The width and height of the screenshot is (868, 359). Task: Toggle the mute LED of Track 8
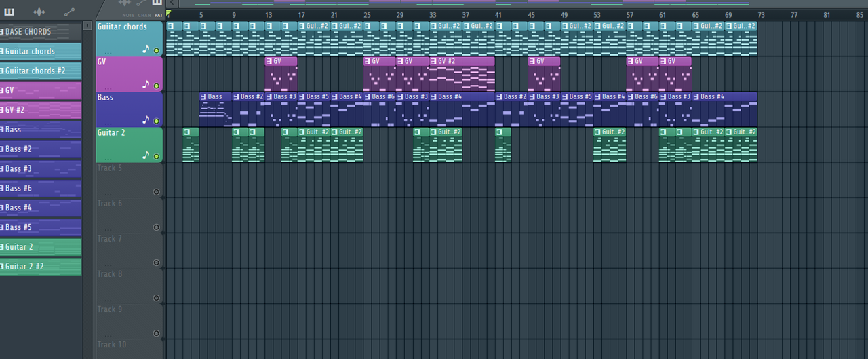click(x=157, y=298)
